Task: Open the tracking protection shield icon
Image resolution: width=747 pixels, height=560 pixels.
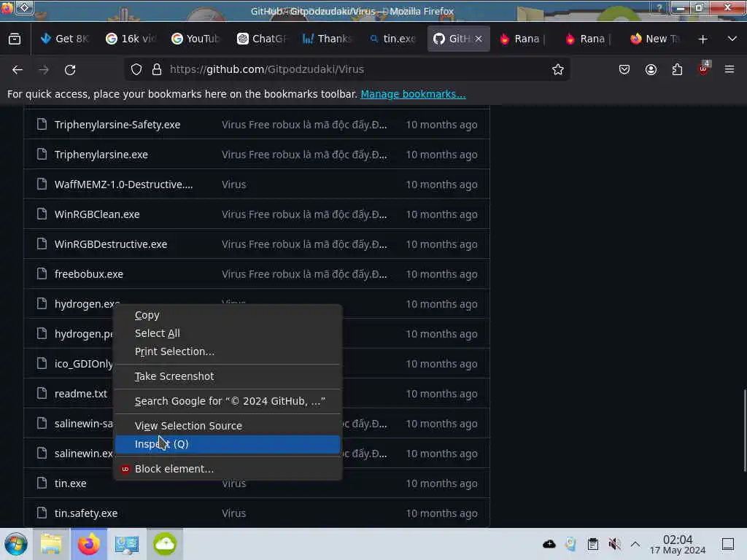Action: pos(136,69)
